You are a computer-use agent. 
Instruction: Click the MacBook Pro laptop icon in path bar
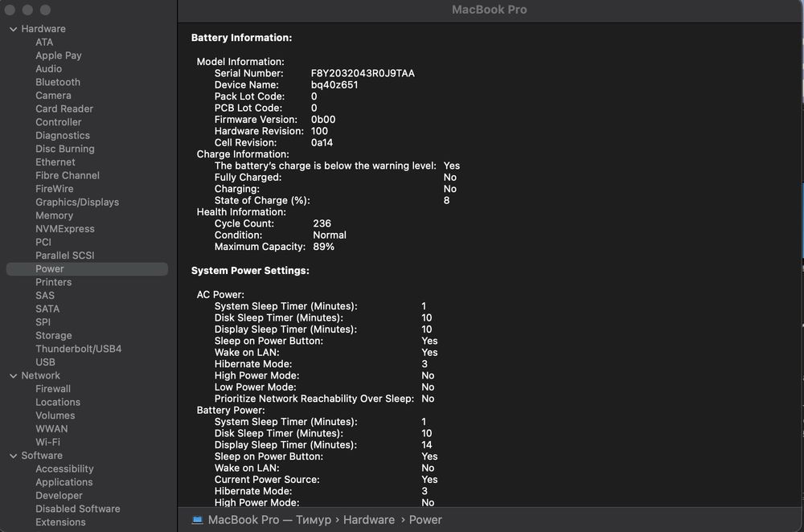198,520
